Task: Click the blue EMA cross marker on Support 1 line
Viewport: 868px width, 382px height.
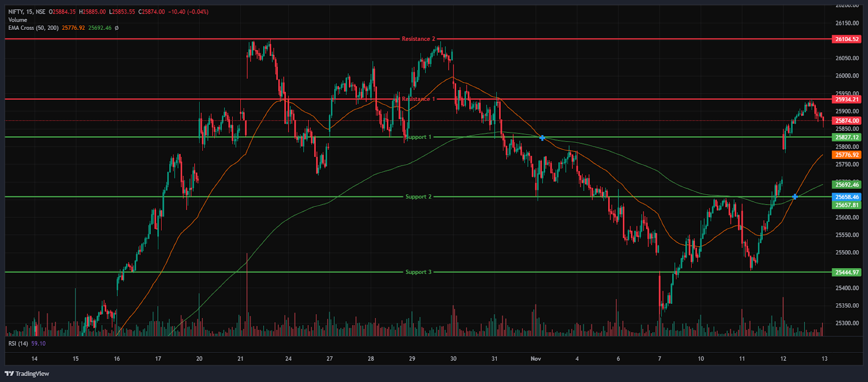Action: 542,138
